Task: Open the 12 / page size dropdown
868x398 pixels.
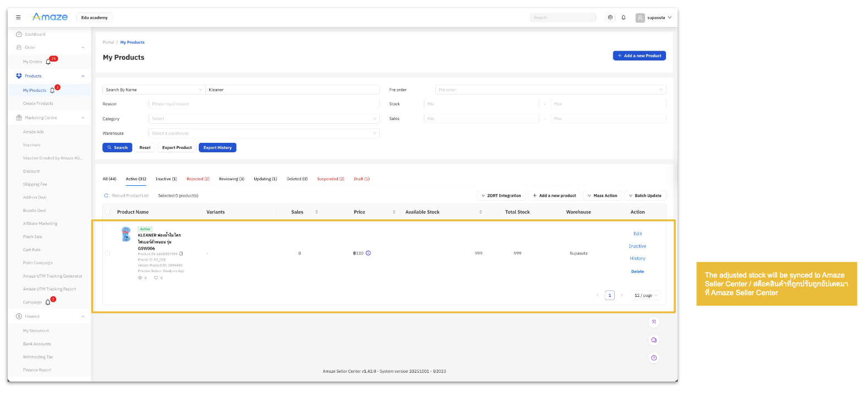Action: 646,296
